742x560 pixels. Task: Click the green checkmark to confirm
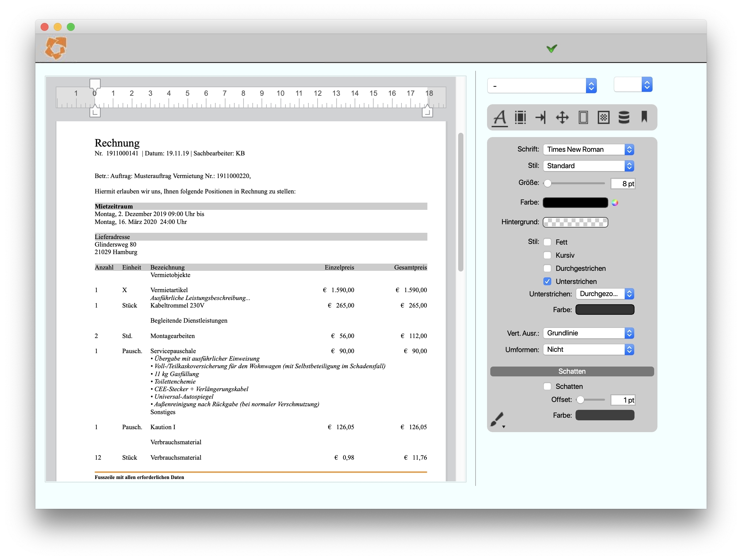[x=552, y=49]
